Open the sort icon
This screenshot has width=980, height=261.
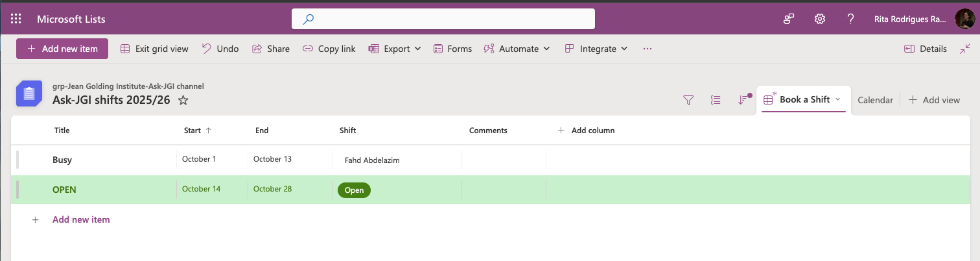[x=743, y=100]
